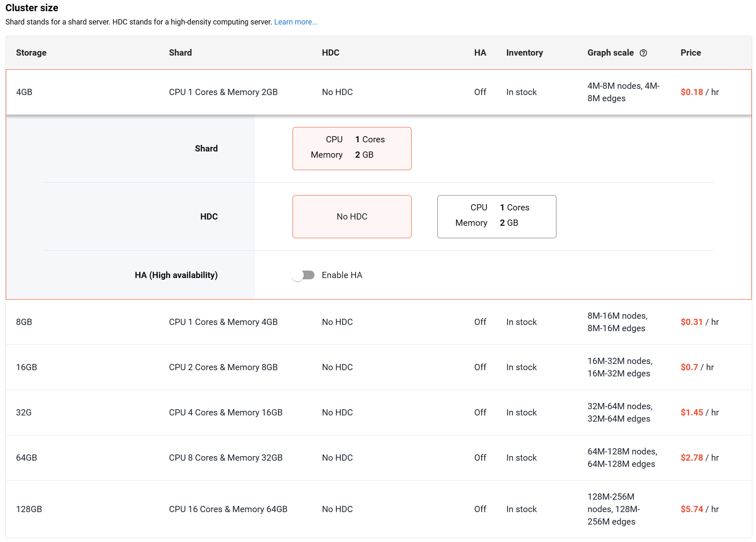
Task: Click the $0.31 / hr price
Action: point(699,322)
